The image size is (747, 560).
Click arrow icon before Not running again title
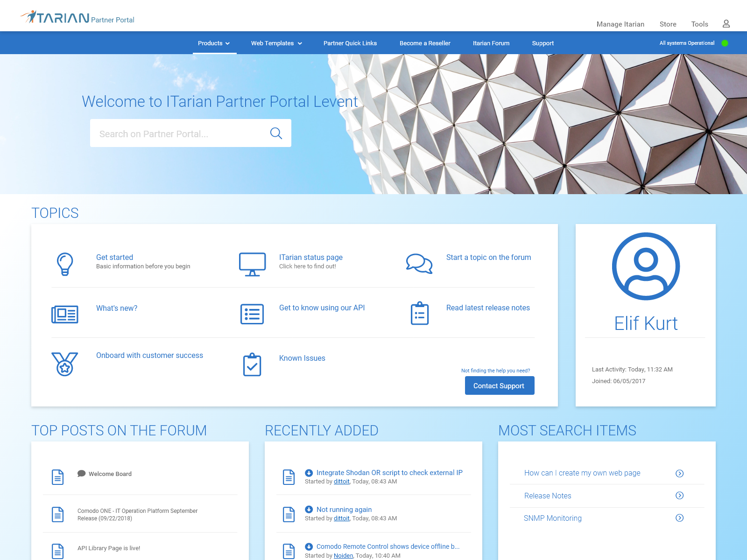309,510
